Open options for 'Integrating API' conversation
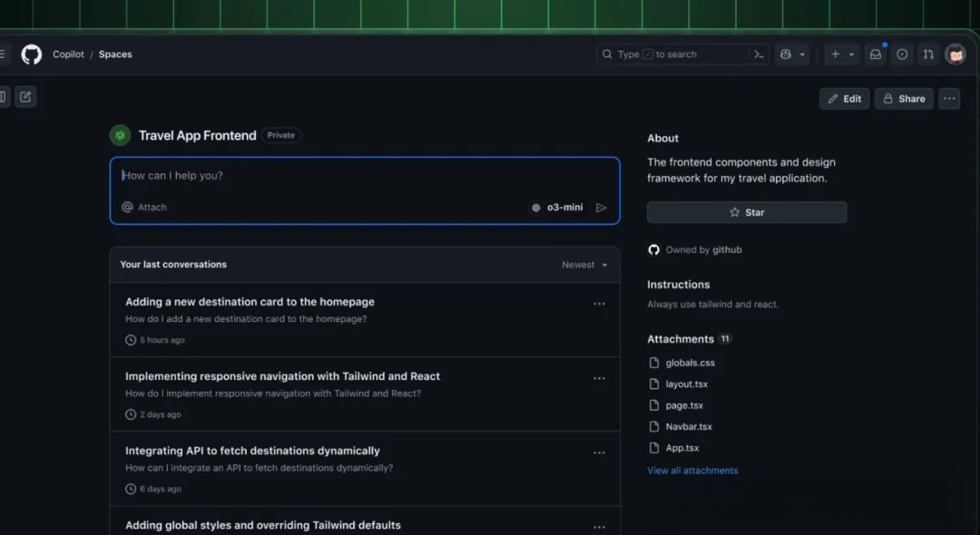The image size is (980, 535). click(x=599, y=452)
